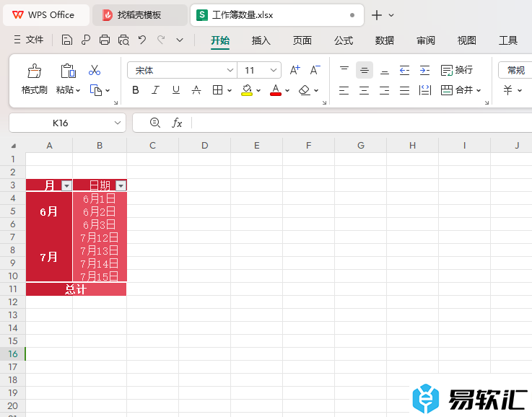Click the Undo arrow
This screenshot has width=532, height=417.
point(142,40)
